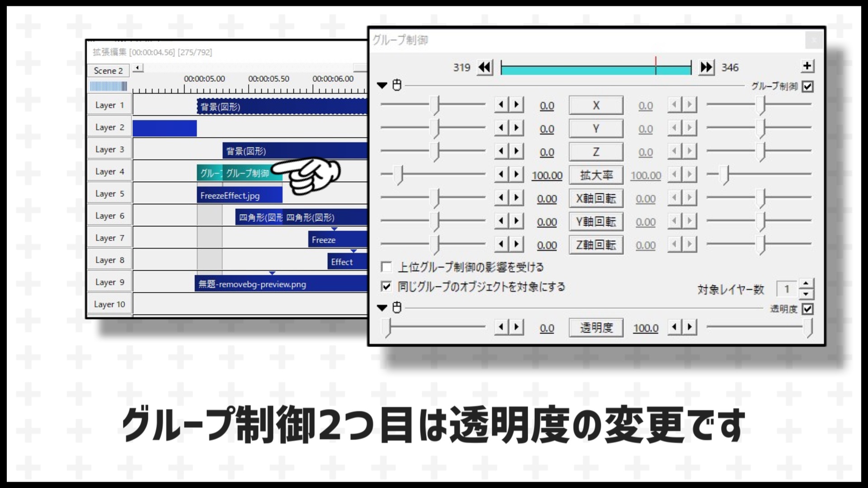This screenshot has height=488, width=868.
Task: Click the + button top-right of グループ制御
Action: pyautogui.click(x=808, y=66)
